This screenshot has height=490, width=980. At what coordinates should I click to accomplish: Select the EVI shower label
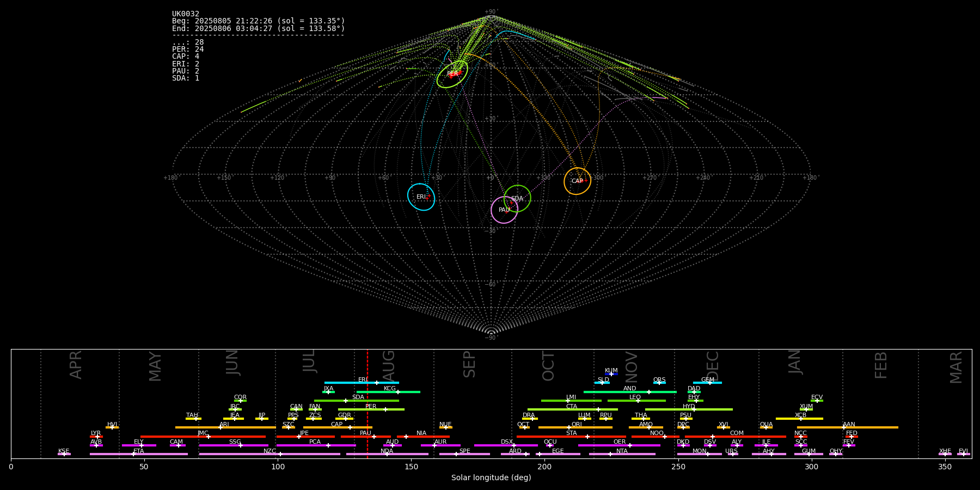[x=963, y=451]
